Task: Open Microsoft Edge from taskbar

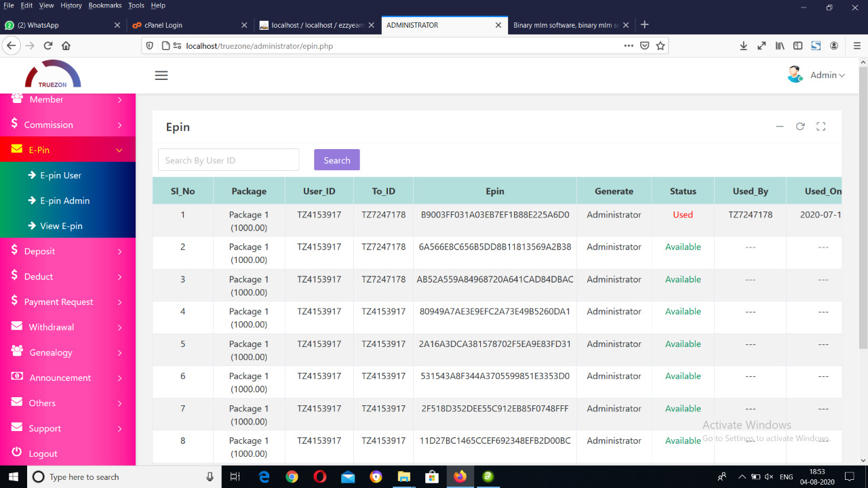Action: pyautogui.click(x=264, y=476)
